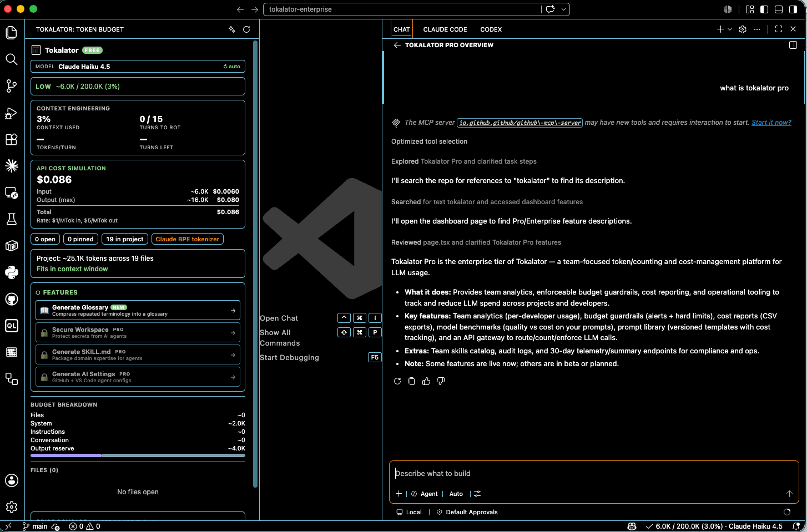Open the command center chat dropdown

(x=563, y=9)
